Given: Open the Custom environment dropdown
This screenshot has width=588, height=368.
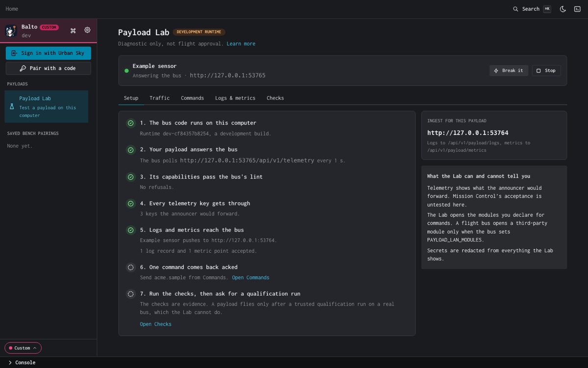Looking at the screenshot, I should pos(23,348).
